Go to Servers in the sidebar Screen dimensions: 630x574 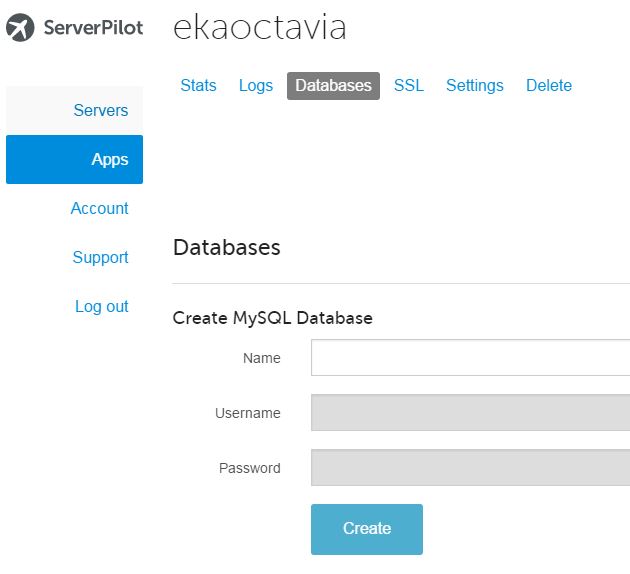pos(74,110)
